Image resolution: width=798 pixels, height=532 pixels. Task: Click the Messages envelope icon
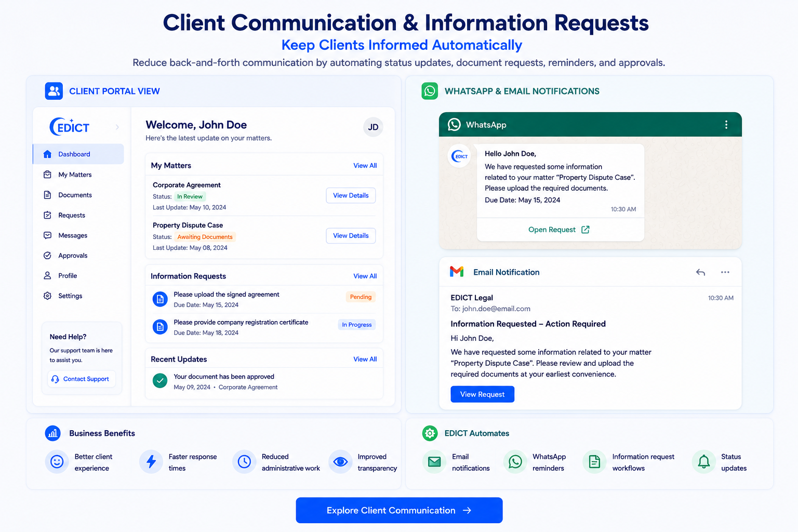[47, 235]
